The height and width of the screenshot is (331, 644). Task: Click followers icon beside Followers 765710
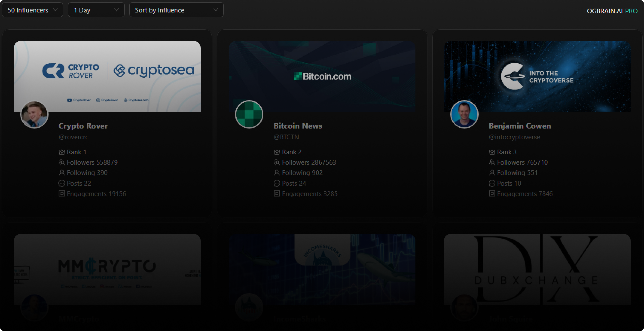click(492, 162)
